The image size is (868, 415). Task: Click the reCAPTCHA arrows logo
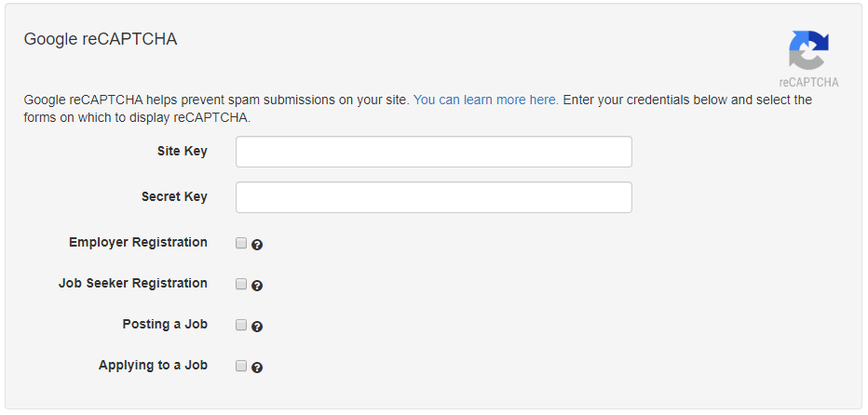point(808,50)
